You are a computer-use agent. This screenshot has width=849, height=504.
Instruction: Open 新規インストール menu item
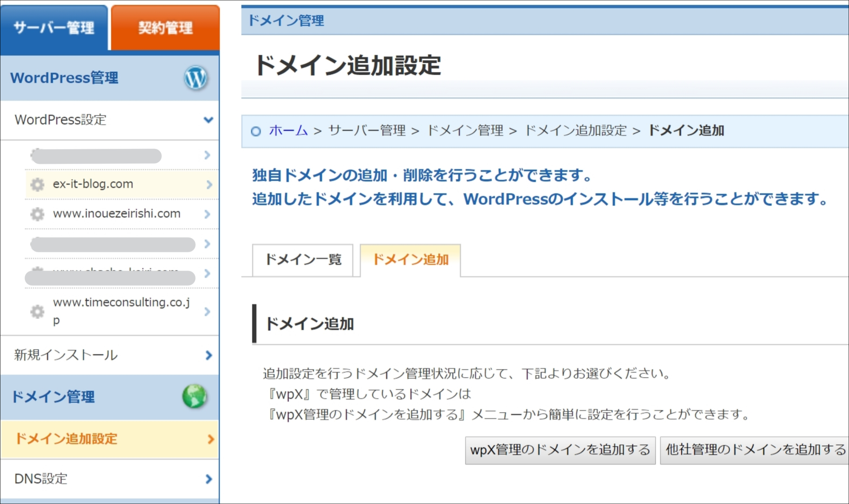click(110, 355)
